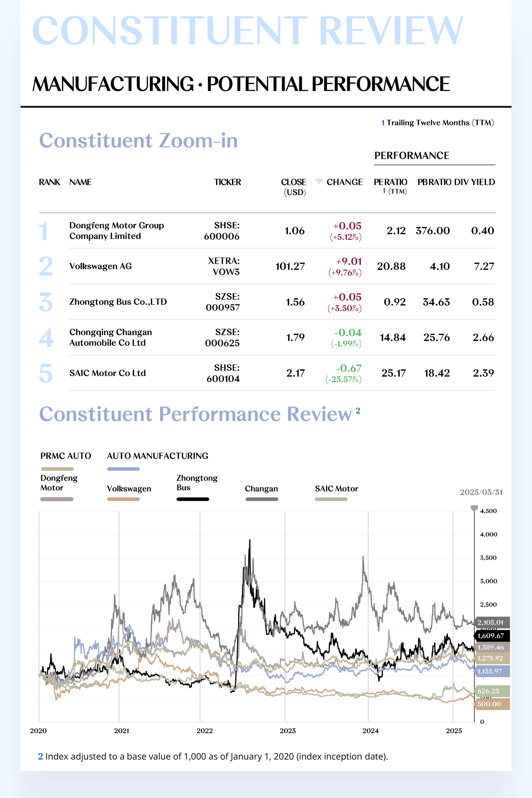This screenshot has width=532, height=798.
Task: Click the SHSE: 600104 ticker
Action: click(223, 373)
